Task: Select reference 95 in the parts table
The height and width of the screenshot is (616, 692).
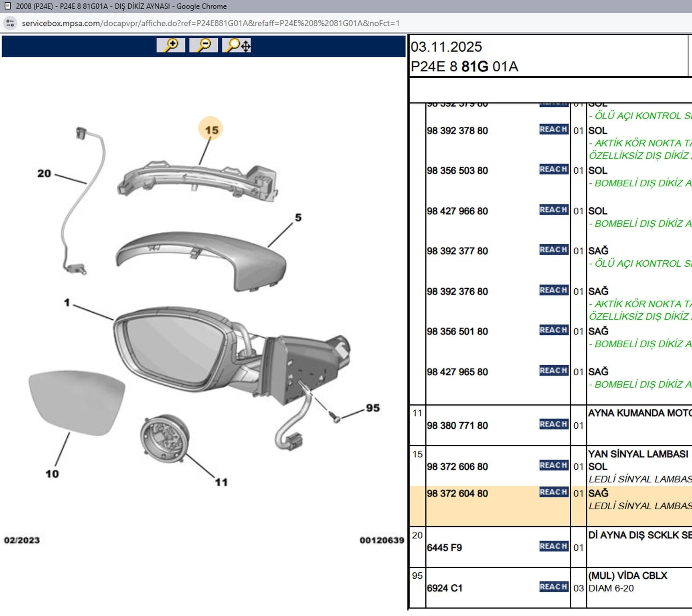Action: click(x=417, y=576)
